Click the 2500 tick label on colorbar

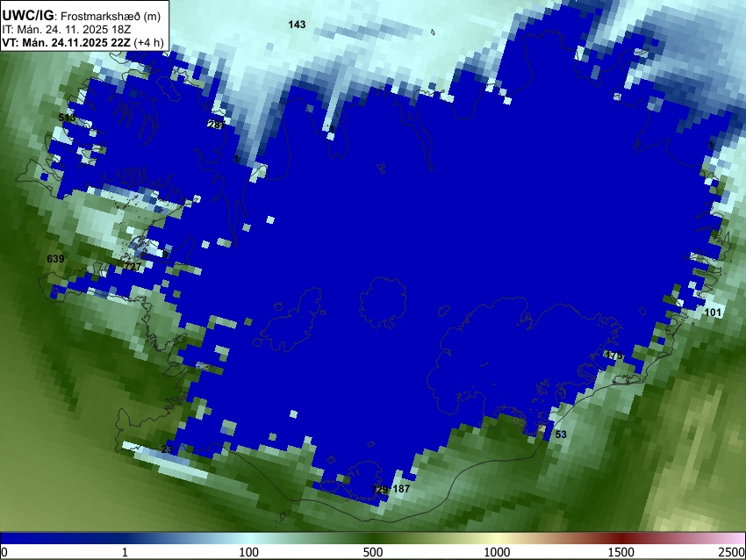click(732, 552)
